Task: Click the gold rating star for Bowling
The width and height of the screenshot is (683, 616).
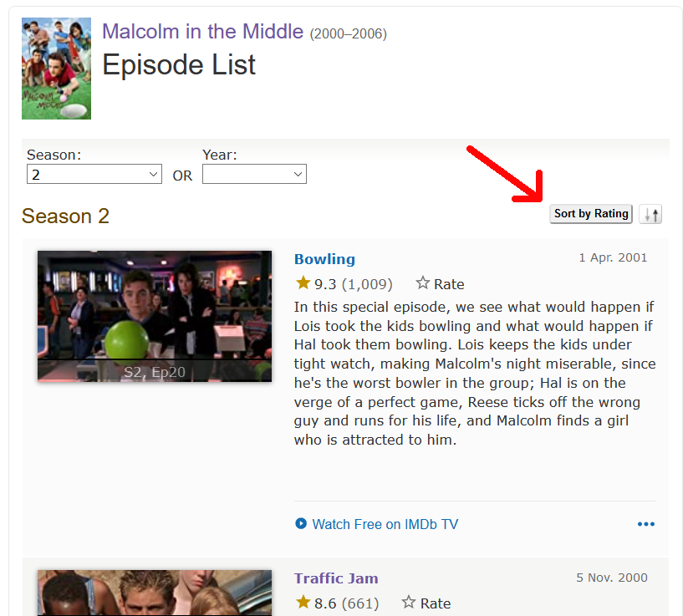Action: tap(303, 283)
